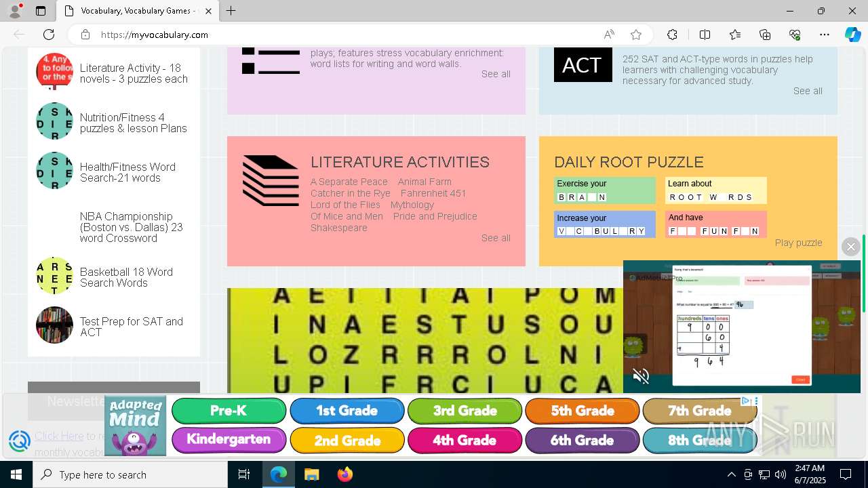The height and width of the screenshot is (488, 868).
Task: Close the Vocabulary Games tab
Action: tap(208, 11)
